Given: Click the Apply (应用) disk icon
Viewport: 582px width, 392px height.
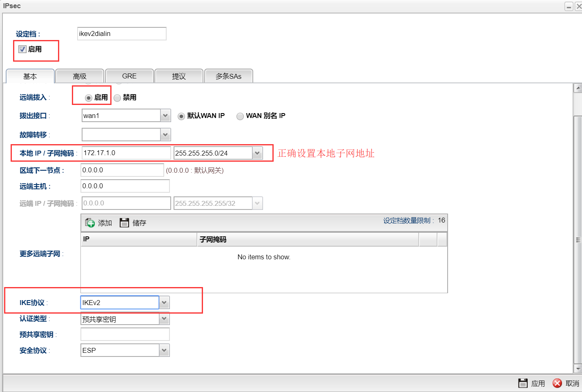Looking at the screenshot, I should 523,383.
